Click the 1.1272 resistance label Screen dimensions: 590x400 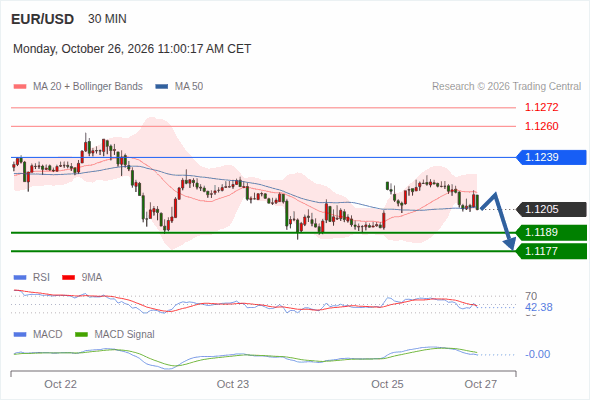tap(541, 108)
